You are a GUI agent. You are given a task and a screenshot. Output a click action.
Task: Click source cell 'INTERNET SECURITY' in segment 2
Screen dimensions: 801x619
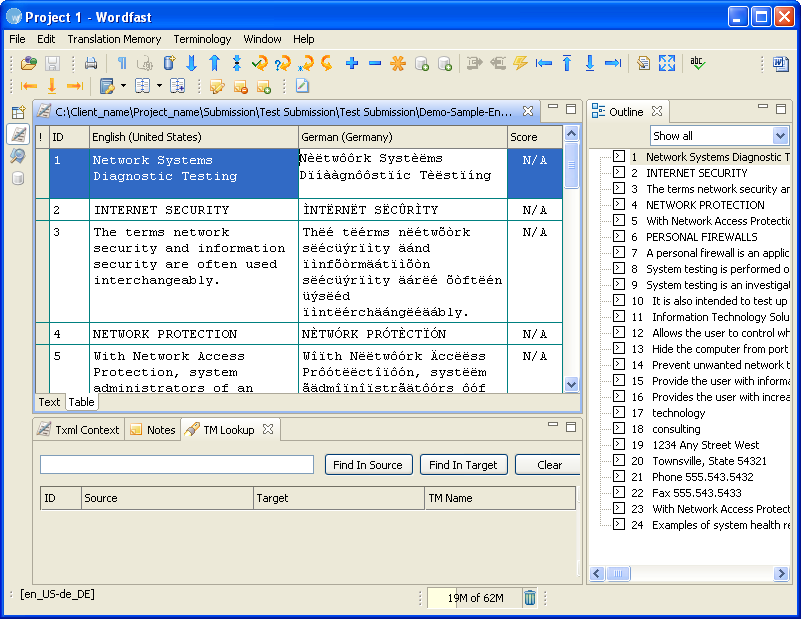[x=194, y=209]
